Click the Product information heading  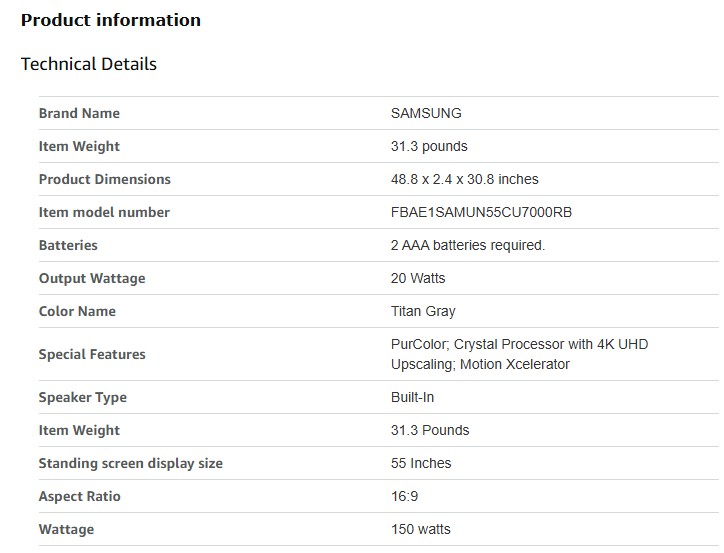point(110,20)
